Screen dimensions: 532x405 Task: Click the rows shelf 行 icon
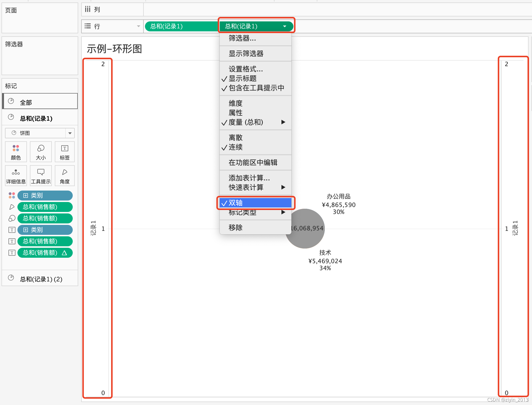(x=88, y=26)
